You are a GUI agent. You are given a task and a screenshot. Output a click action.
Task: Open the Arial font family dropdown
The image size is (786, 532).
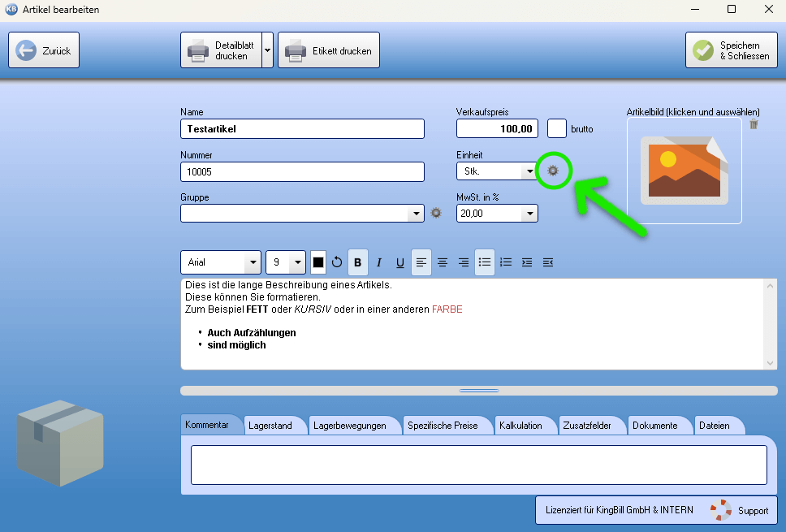[x=253, y=262]
